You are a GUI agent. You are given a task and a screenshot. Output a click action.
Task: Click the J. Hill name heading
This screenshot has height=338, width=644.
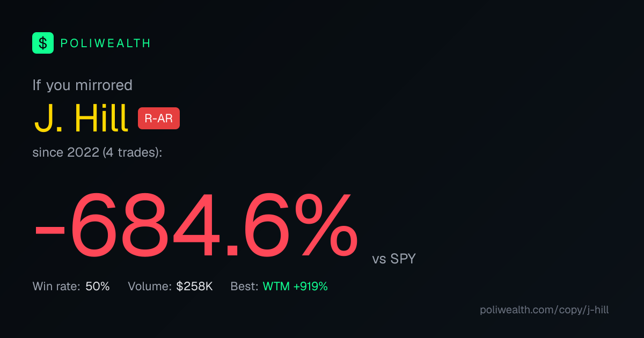(x=81, y=118)
